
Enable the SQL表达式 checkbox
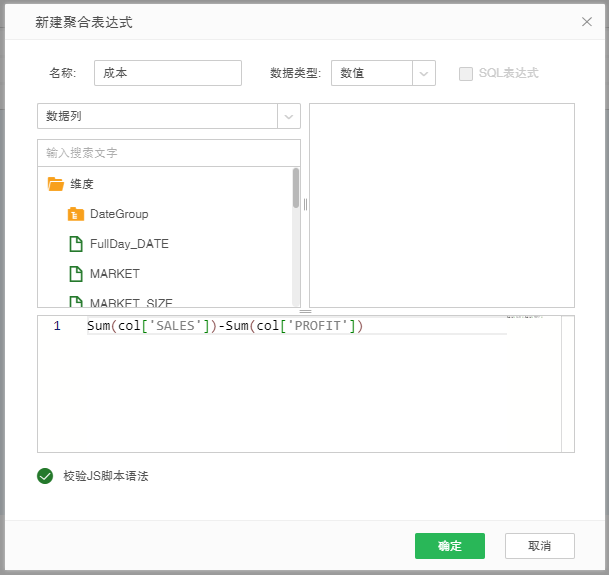click(465, 73)
